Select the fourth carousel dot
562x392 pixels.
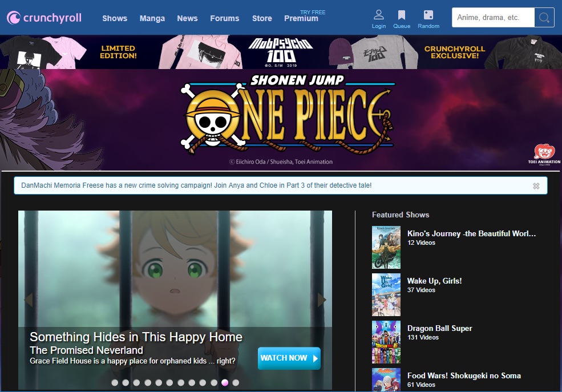click(148, 383)
